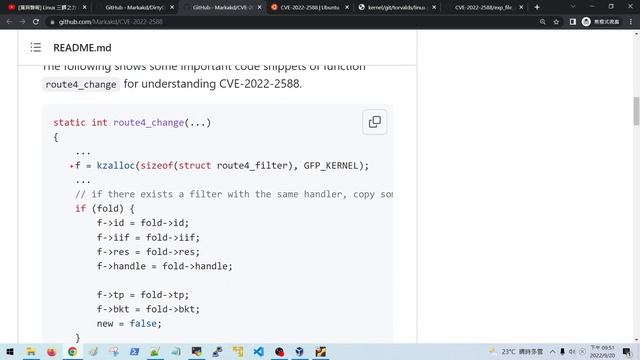Open File Explorer from taskbar
Viewport: 640px width, 360px height.
[31, 351]
